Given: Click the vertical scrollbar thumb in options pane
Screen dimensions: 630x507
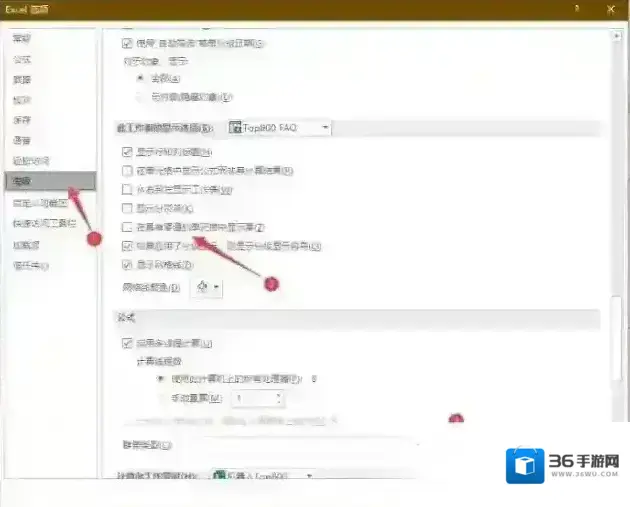Looking at the screenshot, I should pos(617,339).
